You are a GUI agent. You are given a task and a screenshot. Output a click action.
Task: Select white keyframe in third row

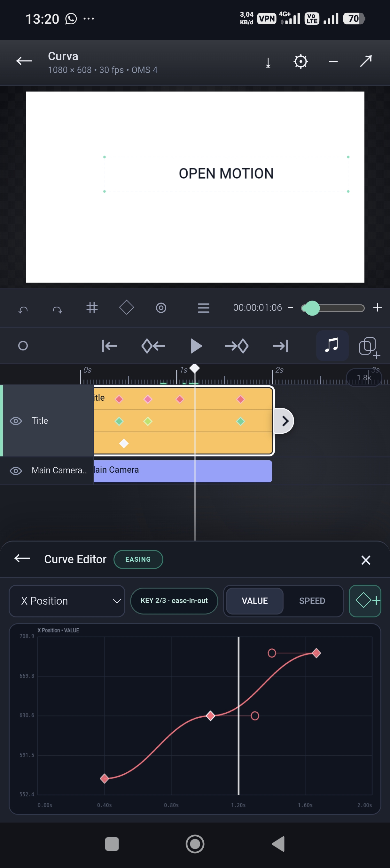click(x=124, y=443)
